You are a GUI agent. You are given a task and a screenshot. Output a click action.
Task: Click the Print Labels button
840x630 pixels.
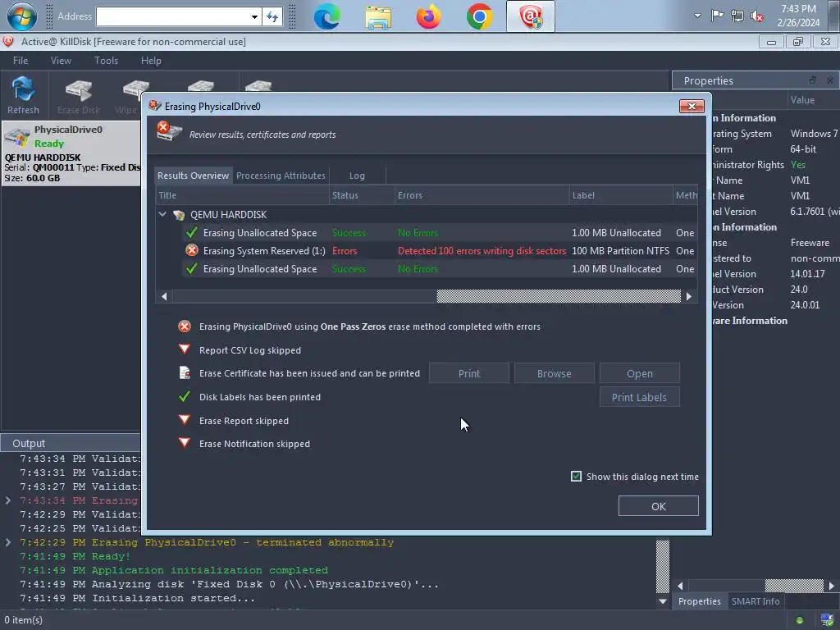click(640, 397)
